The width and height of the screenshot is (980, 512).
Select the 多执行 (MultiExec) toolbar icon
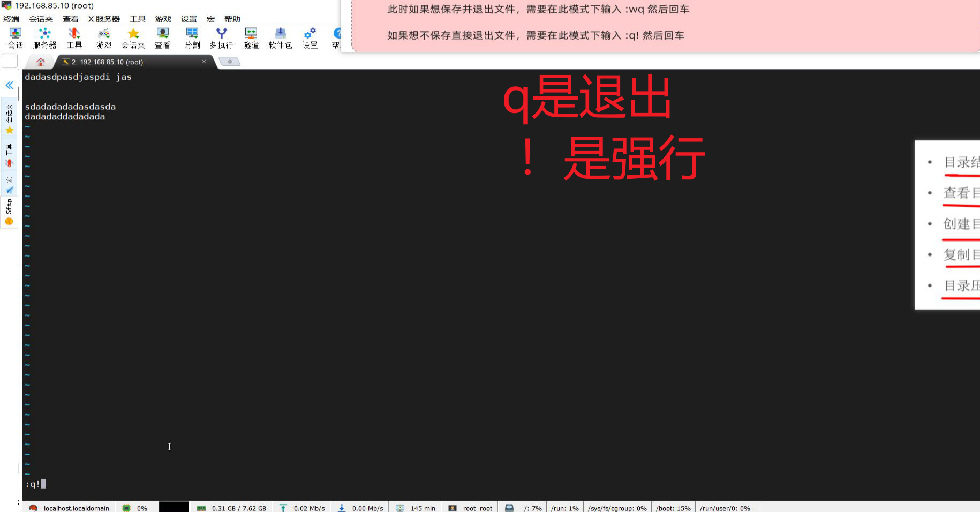pos(221,38)
